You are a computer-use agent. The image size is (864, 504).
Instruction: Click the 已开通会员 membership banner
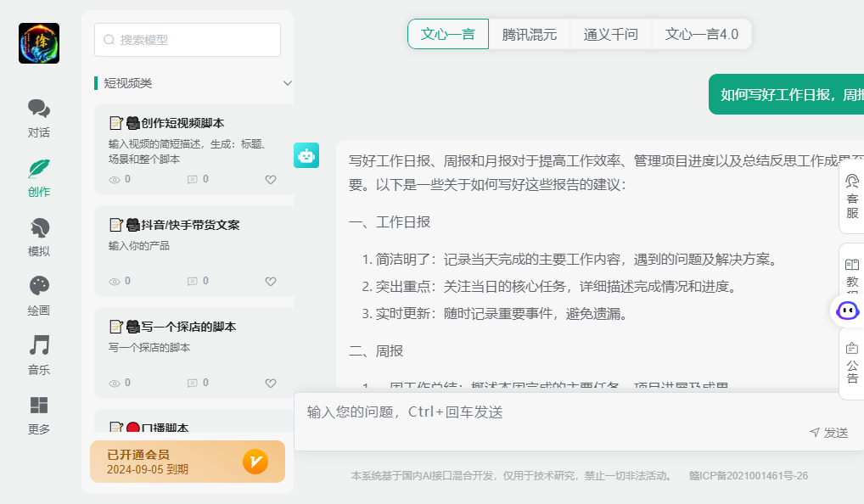(188, 462)
